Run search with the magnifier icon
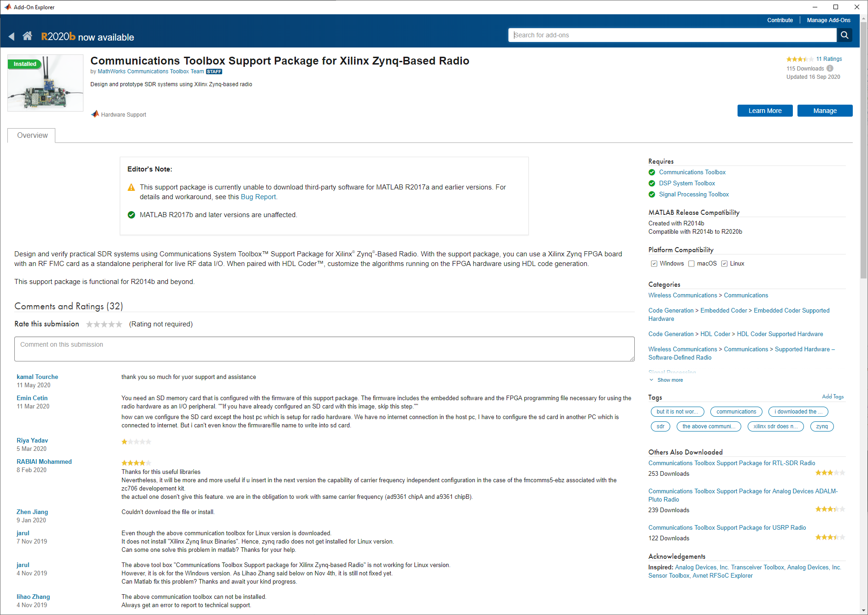The width and height of the screenshot is (868, 615). click(844, 35)
